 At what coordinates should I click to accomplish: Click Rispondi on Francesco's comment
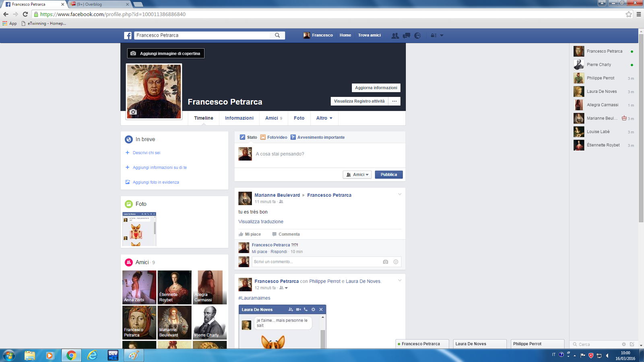[279, 252]
